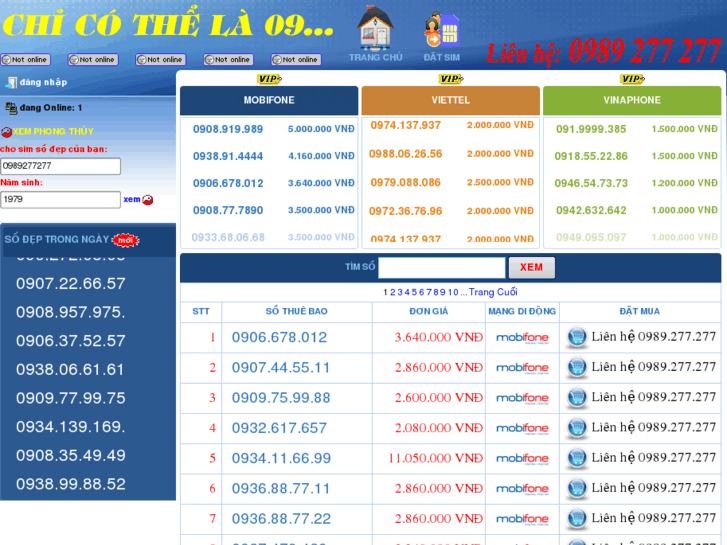Image resolution: width=727 pixels, height=545 pixels.
Task: Click Mobifone VIP number 0908.77.7890
Action: click(228, 211)
